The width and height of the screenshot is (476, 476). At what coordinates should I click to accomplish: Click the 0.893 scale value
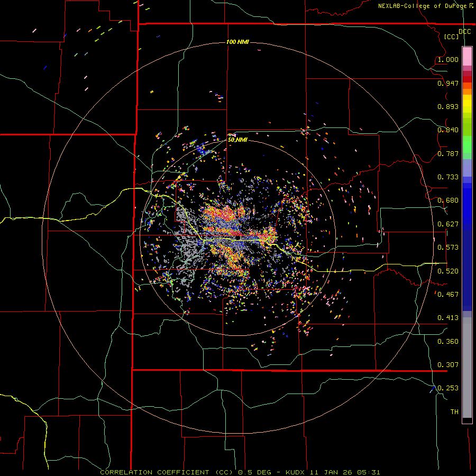click(448, 106)
